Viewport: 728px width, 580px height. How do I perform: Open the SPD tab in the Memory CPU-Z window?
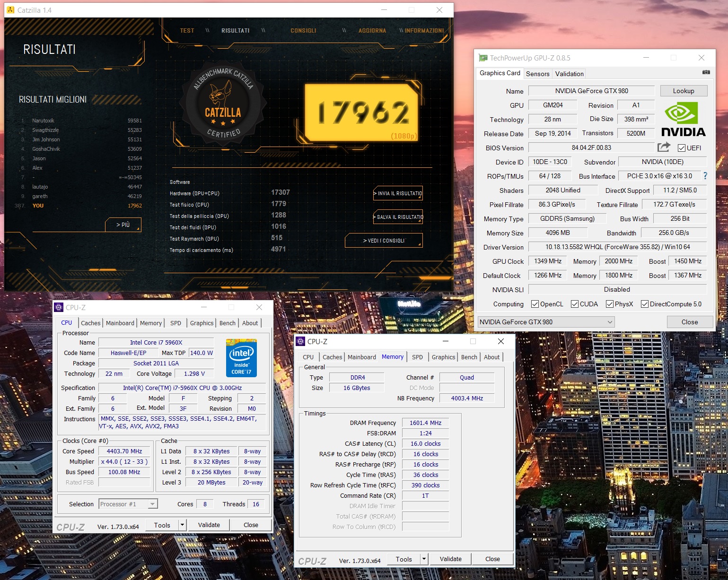pyautogui.click(x=417, y=357)
